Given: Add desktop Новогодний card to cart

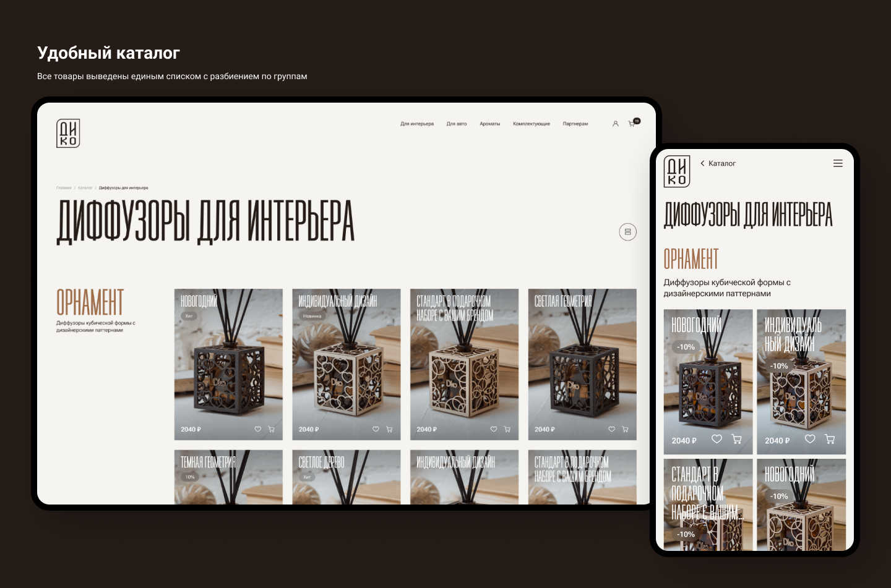Looking at the screenshot, I should point(271,429).
